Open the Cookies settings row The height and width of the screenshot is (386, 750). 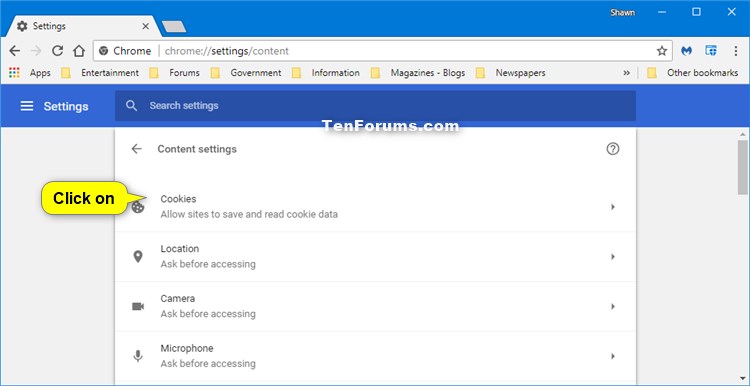[375, 207]
